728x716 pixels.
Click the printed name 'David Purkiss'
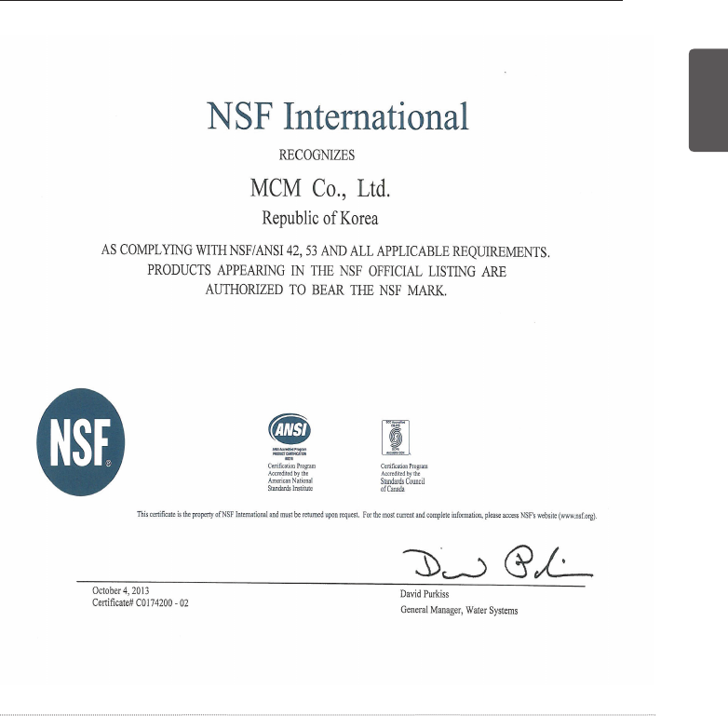pyautogui.click(x=425, y=594)
